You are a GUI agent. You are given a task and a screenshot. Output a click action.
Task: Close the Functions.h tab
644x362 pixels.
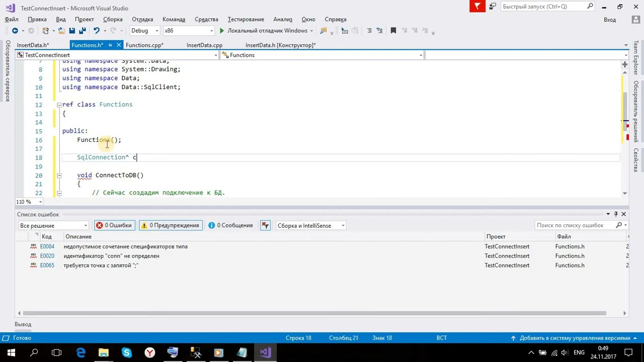119,45
